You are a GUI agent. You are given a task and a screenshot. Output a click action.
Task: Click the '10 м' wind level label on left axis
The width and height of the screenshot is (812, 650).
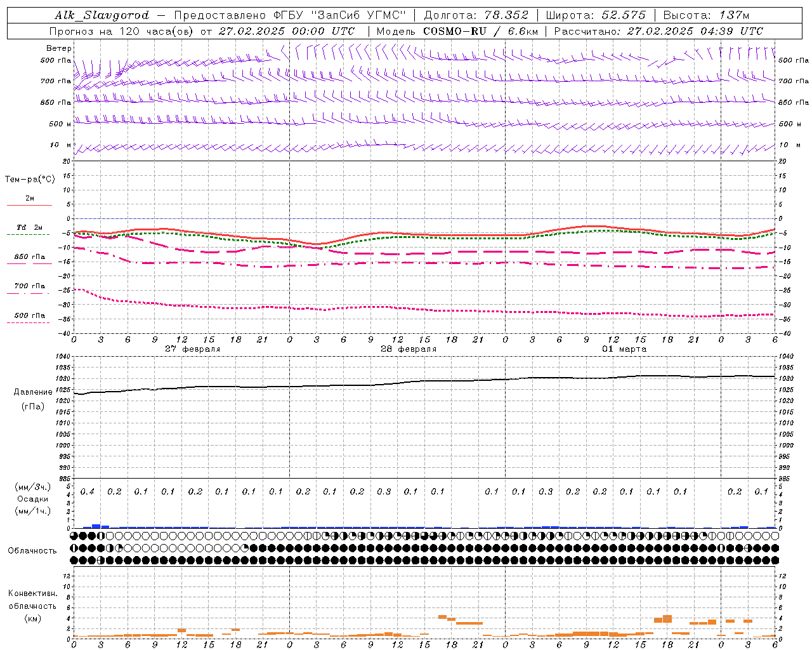(61, 145)
